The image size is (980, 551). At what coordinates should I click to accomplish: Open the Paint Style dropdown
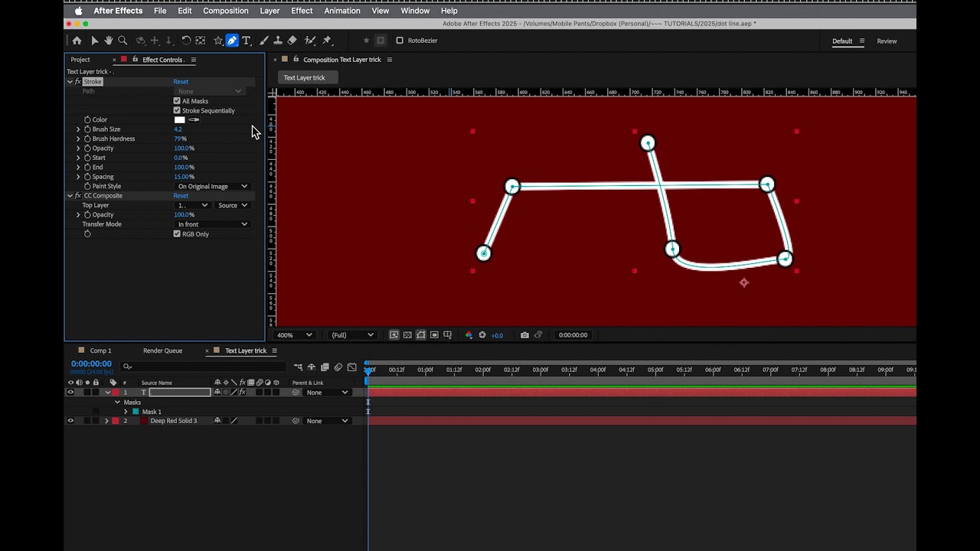[212, 186]
